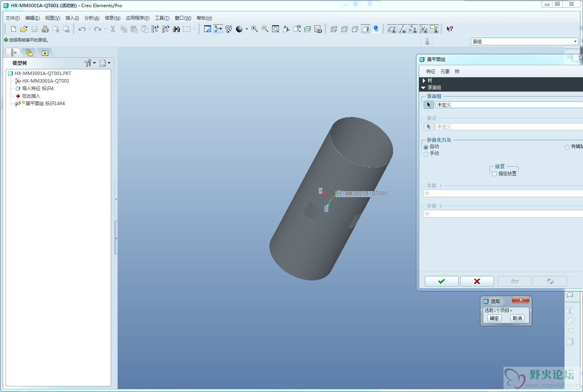The width and height of the screenshot is (583, 392).
Task: Select the 有辅助 radio button
Action: (x=567, y=147)
